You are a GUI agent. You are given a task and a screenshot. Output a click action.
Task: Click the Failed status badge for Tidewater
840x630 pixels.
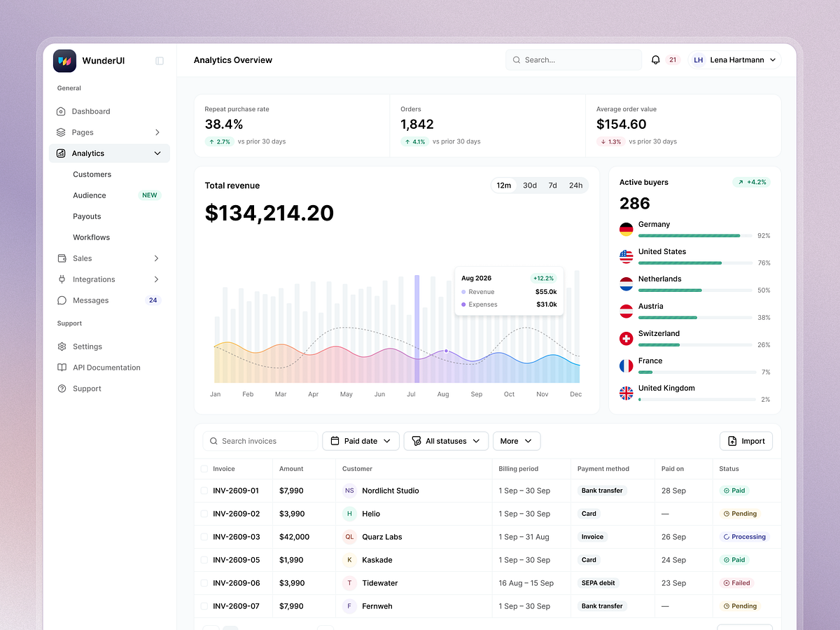(x=736, y=583)
